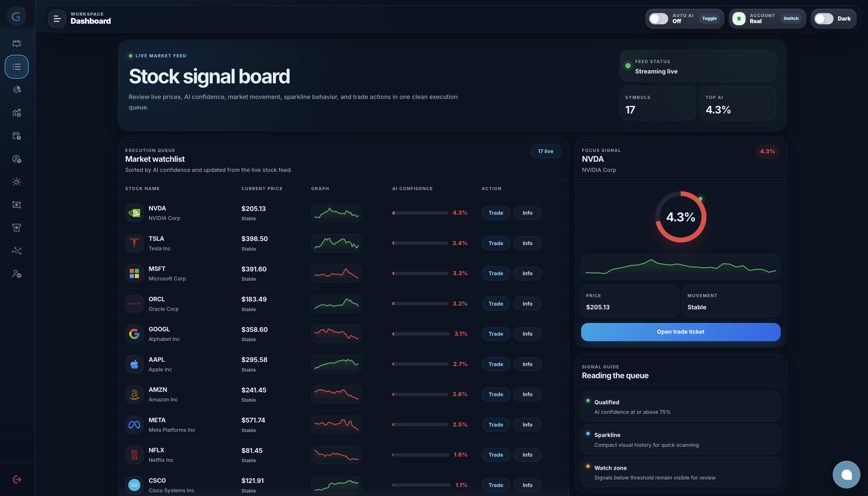Viewport: 868px width, 496px height.
Task: Click the Top AI 4.3% card
Action: point(738,103)
